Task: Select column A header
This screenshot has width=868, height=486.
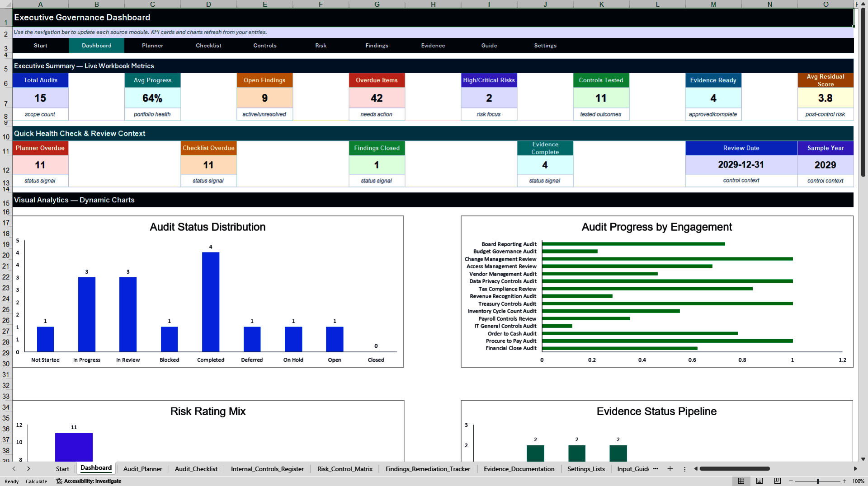Action: pyautogui.click(x=40, y=4)
